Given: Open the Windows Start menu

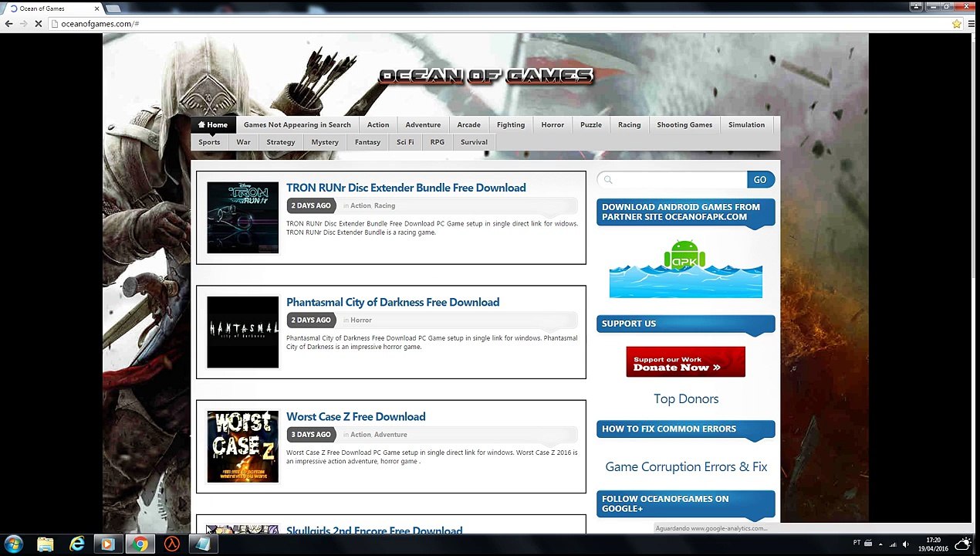Looking at the screenshot, I should (x=14, y=544).
